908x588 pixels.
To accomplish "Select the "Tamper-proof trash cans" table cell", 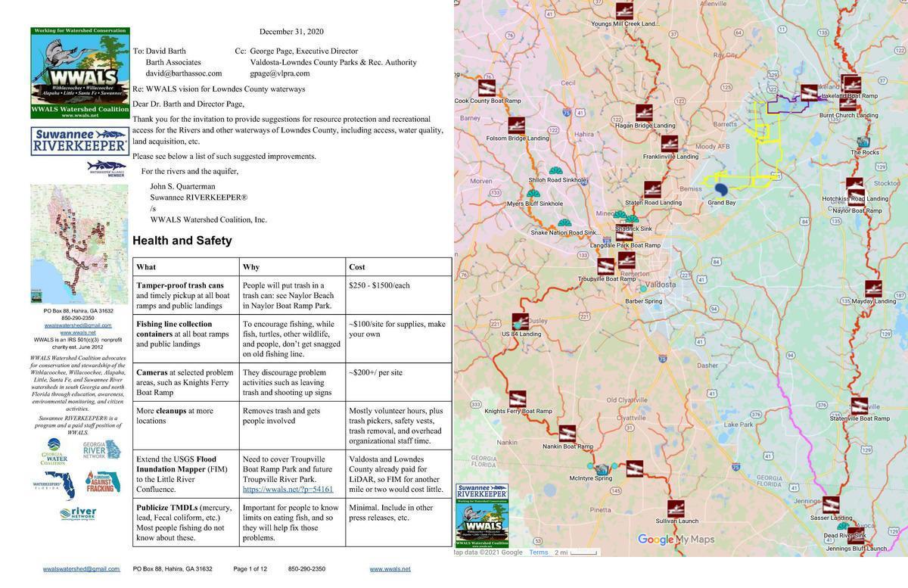I will (x=186, y=295).
